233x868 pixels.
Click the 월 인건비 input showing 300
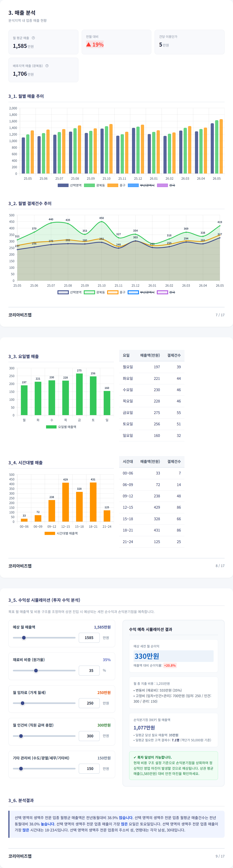(89, 736)
